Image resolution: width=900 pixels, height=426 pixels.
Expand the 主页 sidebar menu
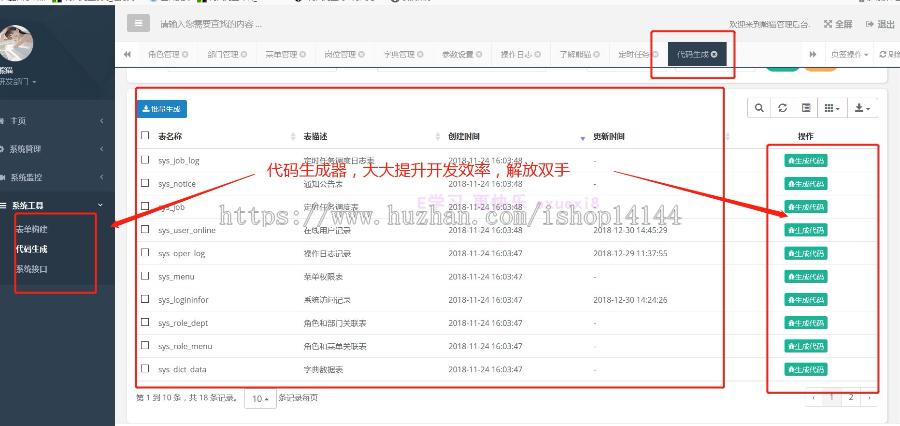tap(55, 121)
